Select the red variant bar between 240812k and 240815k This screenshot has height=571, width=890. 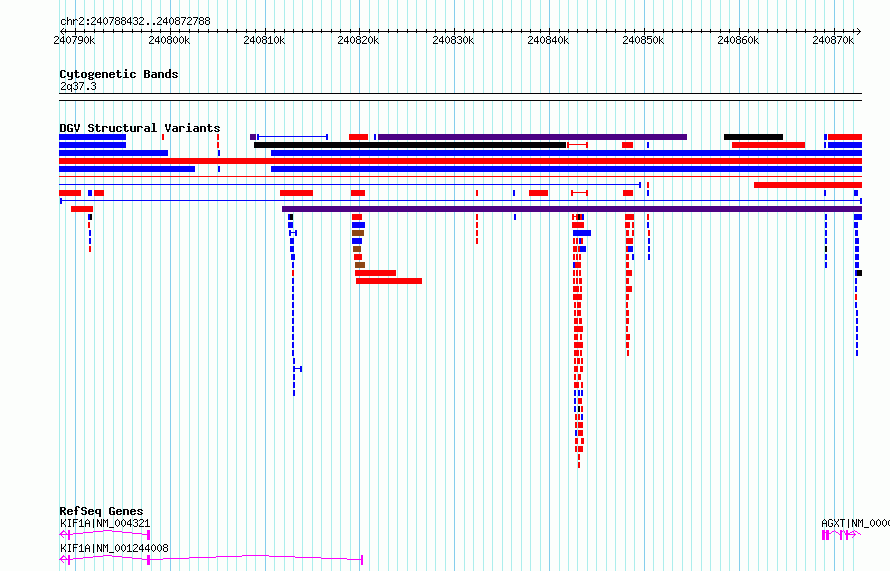296,194
